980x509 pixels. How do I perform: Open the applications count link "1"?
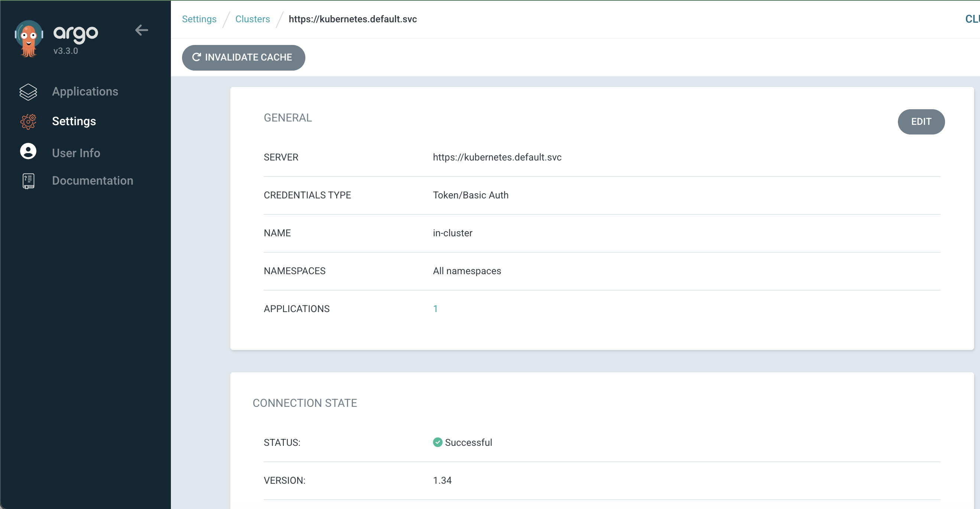click(435, 308)
